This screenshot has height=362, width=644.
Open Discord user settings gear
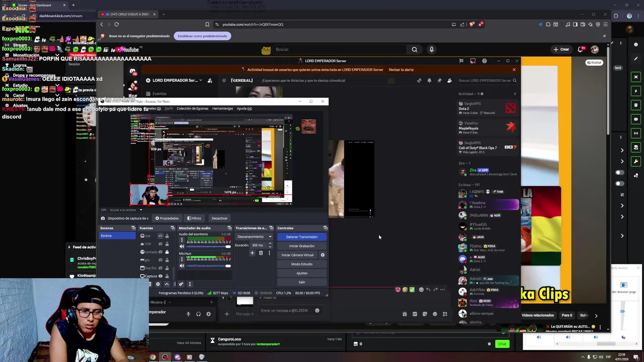(208, 314)
